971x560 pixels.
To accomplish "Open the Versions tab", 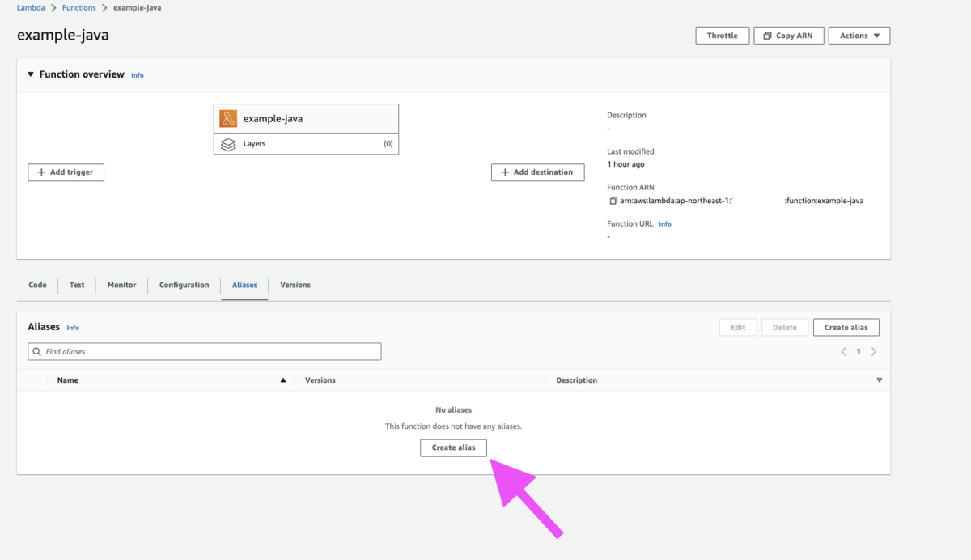I will pos(295,285).
